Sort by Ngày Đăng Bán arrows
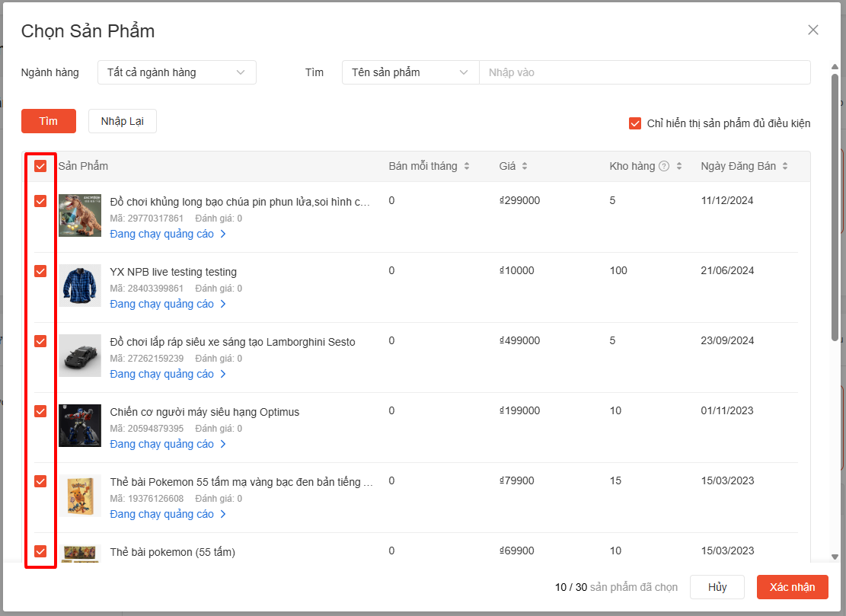This screenshot has width=846, height=616. (784, 167)
